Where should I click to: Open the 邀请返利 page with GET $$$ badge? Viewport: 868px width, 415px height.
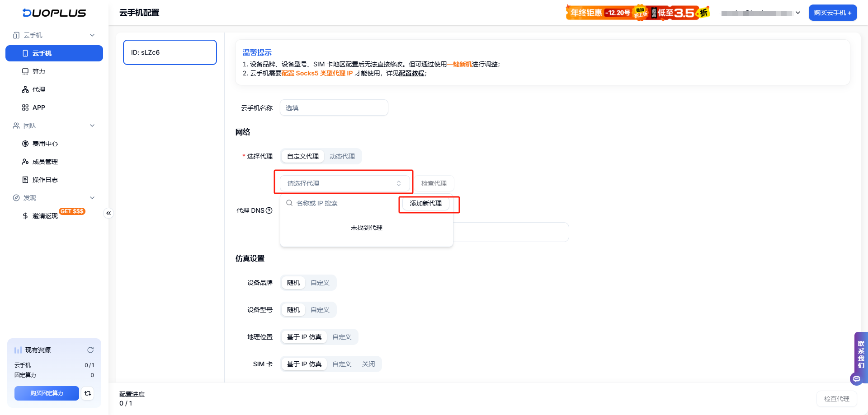click(x=45, y=215)
